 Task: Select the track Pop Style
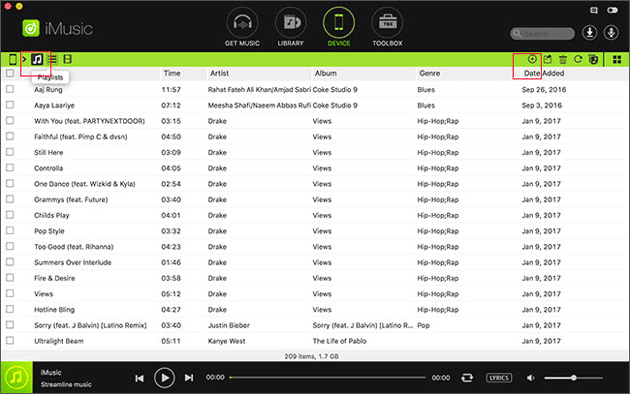(49, 231)
